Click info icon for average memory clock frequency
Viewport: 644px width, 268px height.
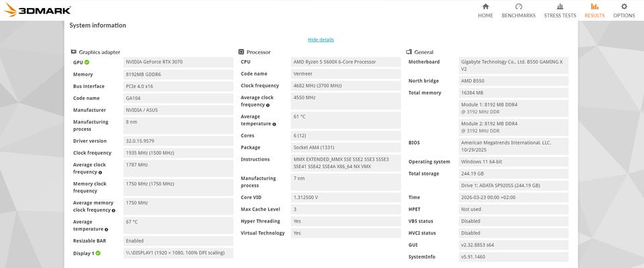(113, 210)
